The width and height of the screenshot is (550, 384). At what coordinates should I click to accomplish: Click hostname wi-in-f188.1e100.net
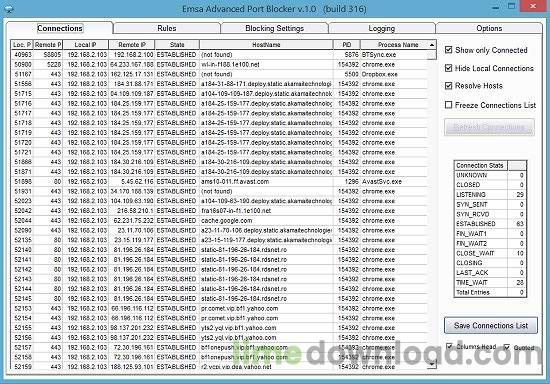[x=230, y=65]
